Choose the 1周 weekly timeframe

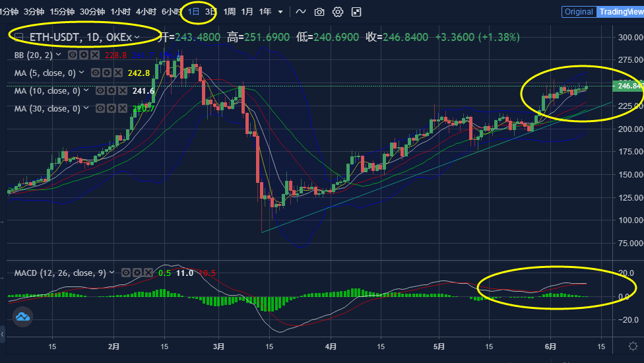click(x=229, y=11)
